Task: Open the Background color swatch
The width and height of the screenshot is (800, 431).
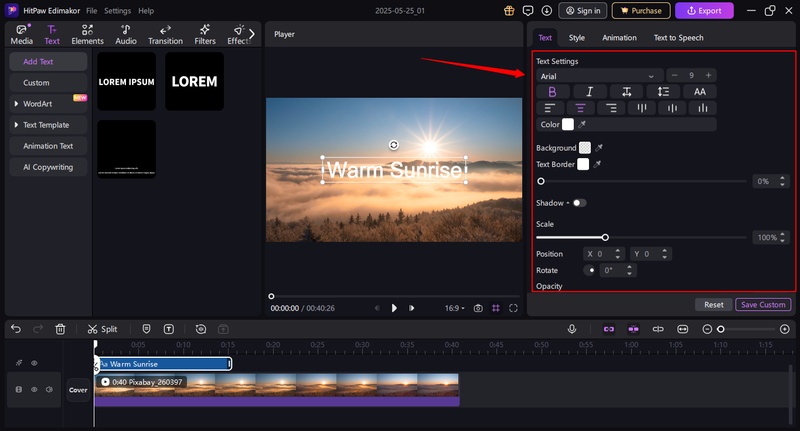Action: pos(585,148)
